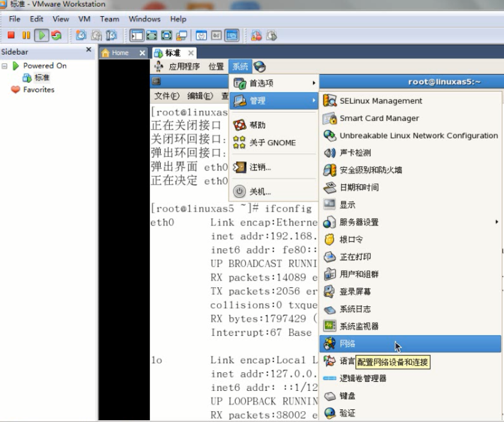Open 用户和组群 users and groups
The height and width of the screenshot is (422, 504).
tap(410, 275)
